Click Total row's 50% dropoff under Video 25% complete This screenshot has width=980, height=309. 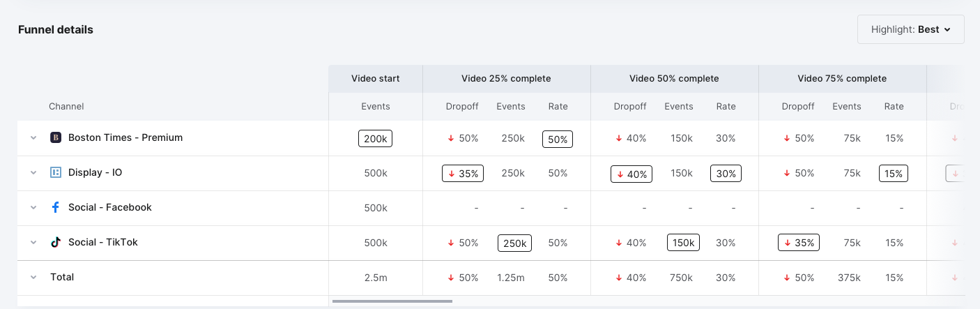463,278
